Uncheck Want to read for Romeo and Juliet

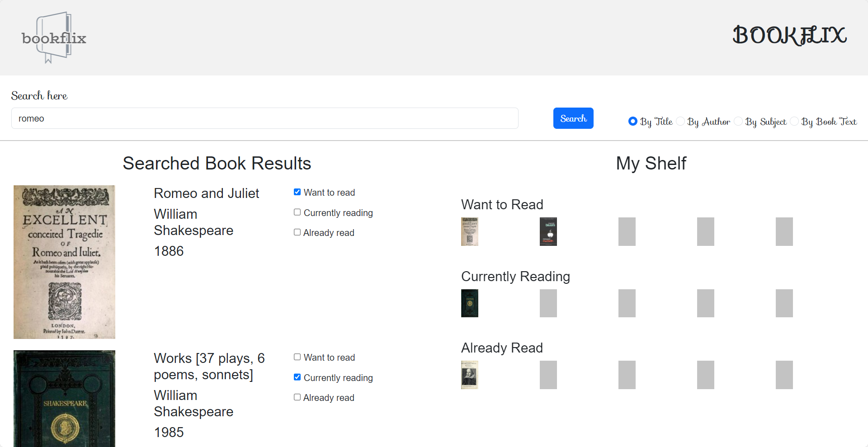tap(297, 192)
